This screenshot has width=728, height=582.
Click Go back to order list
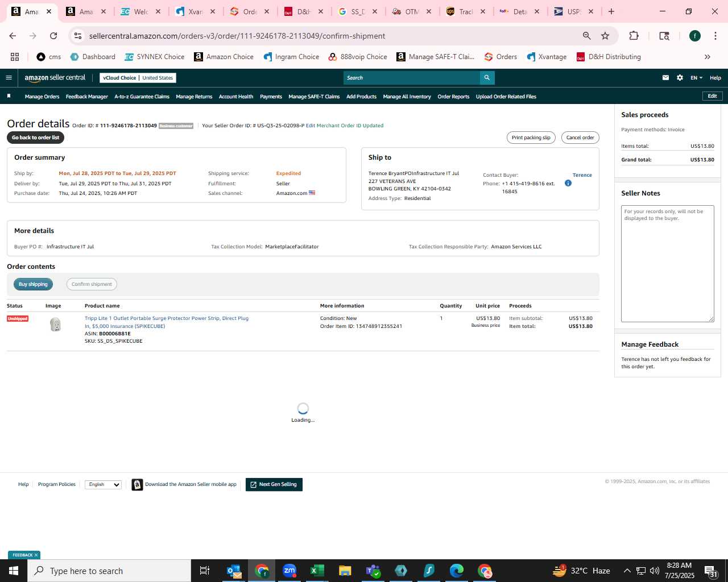click(x=35, y=138)
